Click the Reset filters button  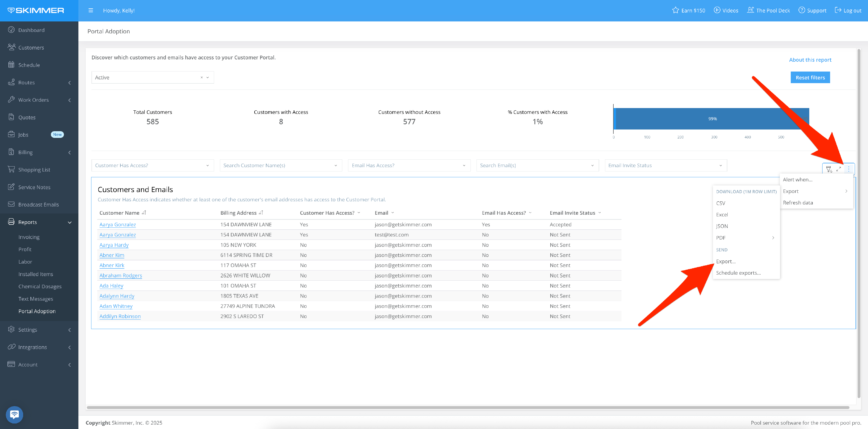(x=810, y=78)
